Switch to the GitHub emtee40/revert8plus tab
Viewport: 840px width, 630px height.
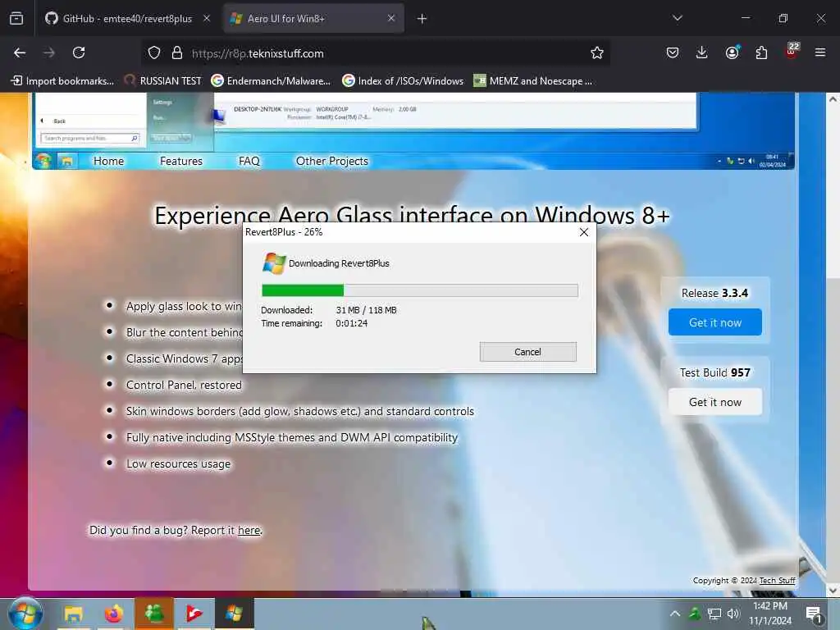126,19
